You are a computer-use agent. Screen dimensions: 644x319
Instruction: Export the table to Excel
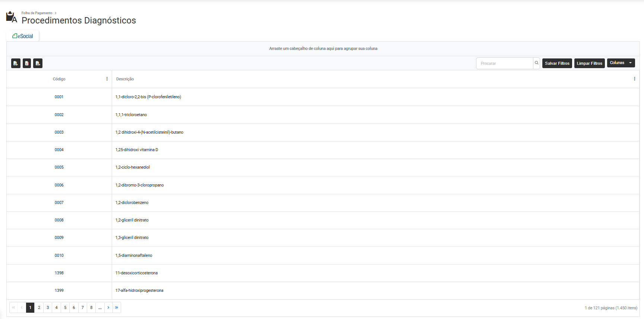[27, 63]
